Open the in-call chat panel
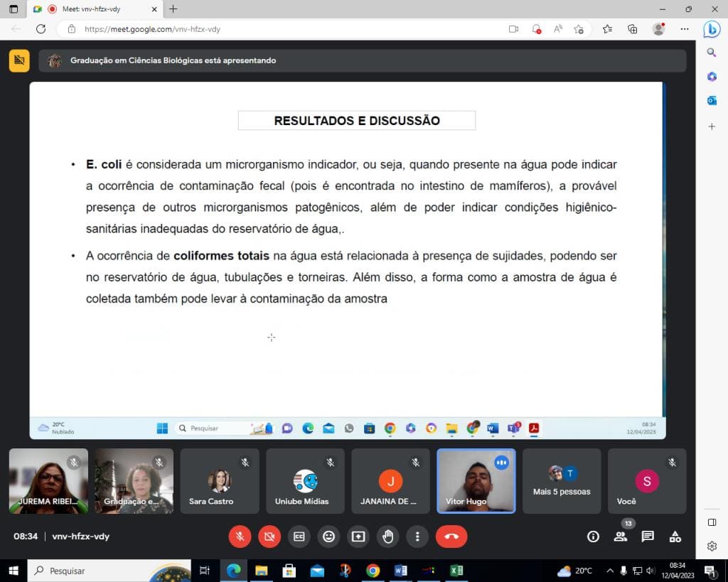Image resolution: width=728 pixels, height=582 pixels. click(648, 537)
